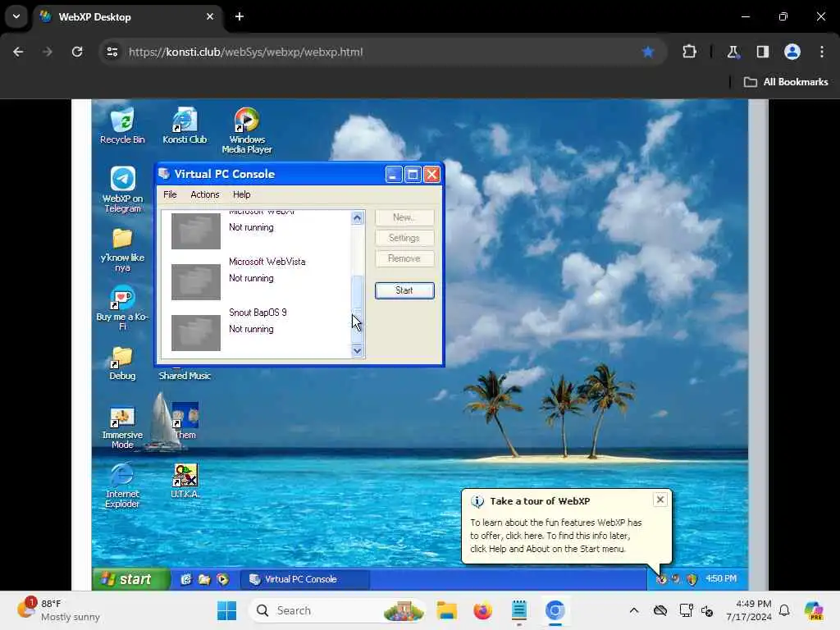Select the Snout BapOS 9 thumbnail

tap(195, 333)
